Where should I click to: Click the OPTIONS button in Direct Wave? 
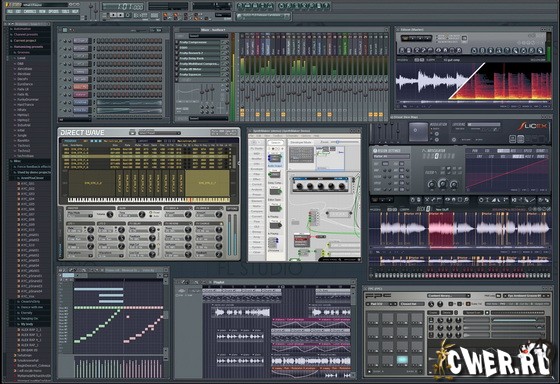[232, 208]
